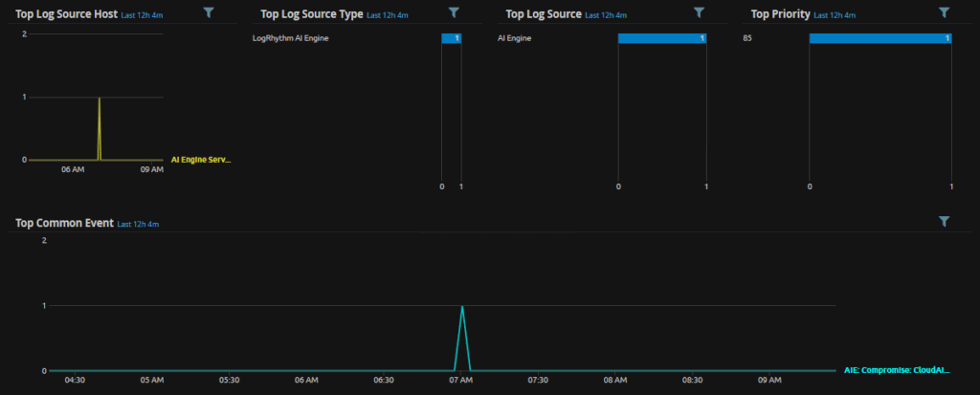Click the yellow spike peak in host chart

pyautogui.click(x=99, y=99)
